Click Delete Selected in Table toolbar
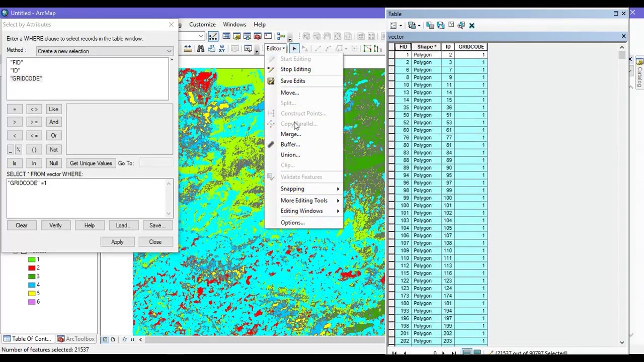This screenshot has height=362, width=644. tap(471, 25)
